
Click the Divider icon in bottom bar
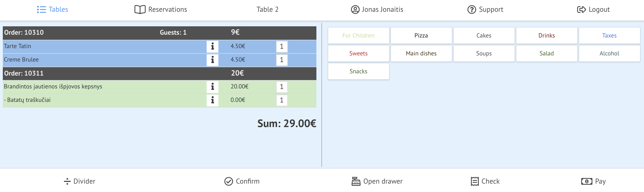(67, 181)
